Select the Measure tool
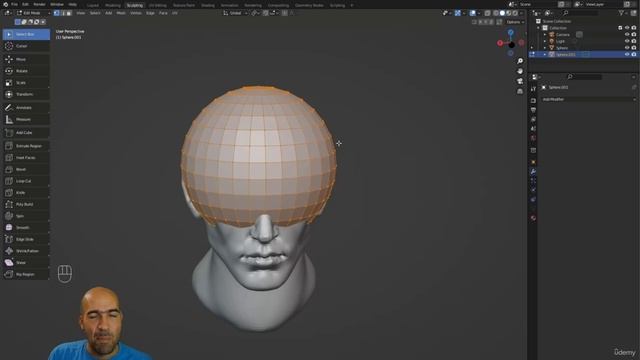The height and width of the screenshot is (360, 640). [26, 120]
